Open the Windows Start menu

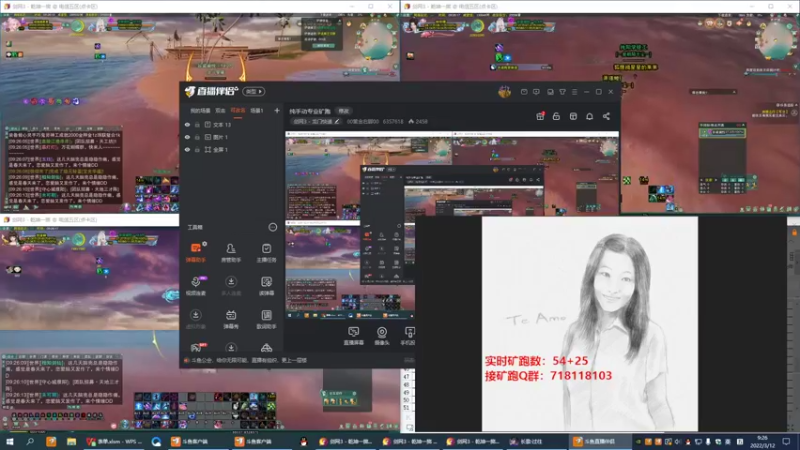[9, 441]
